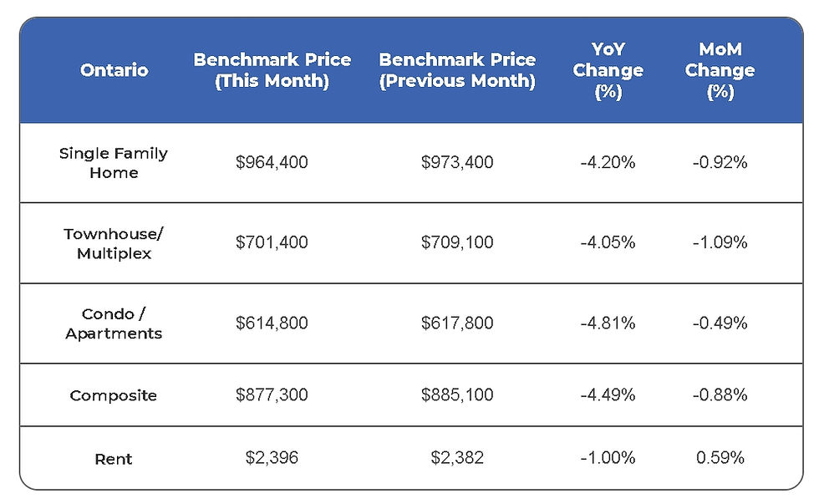Click the -1.09% MoM change cell
The image size is (819, 504).
tap(720, 243)
